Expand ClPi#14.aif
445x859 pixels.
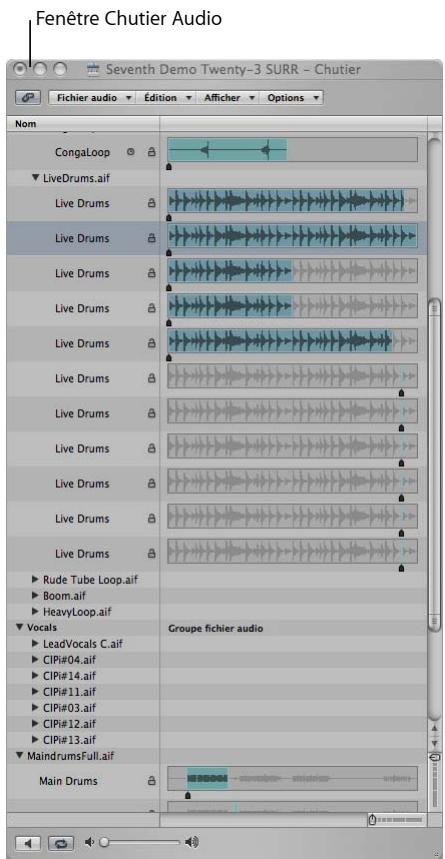click(x=36, y=675)
